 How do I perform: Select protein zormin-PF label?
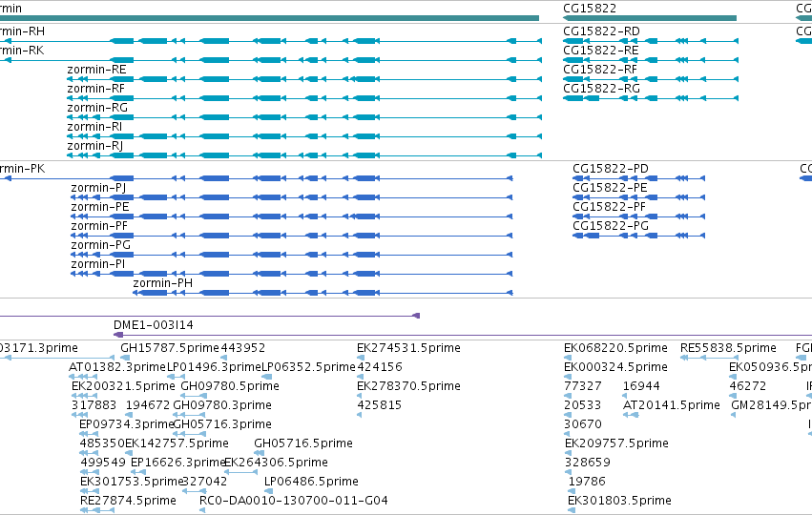(99, 226)
